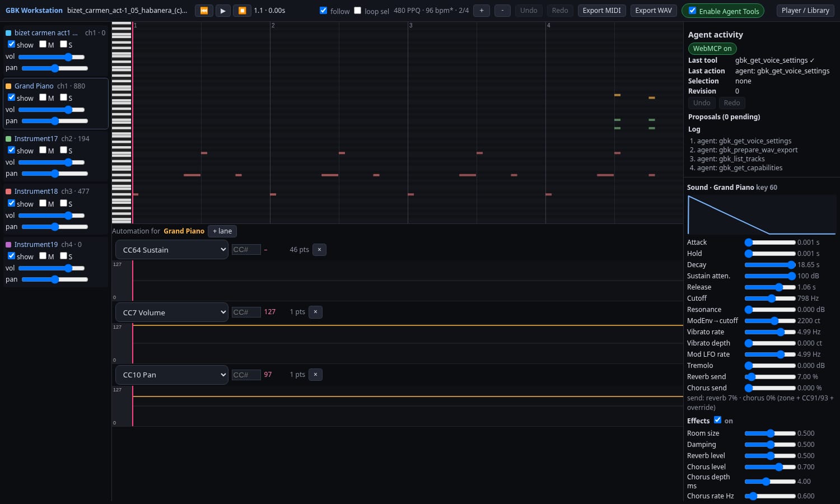This screenshot has width=840, height=504.
Task: Select the Grand Piano track name
Action: point(34,86)
